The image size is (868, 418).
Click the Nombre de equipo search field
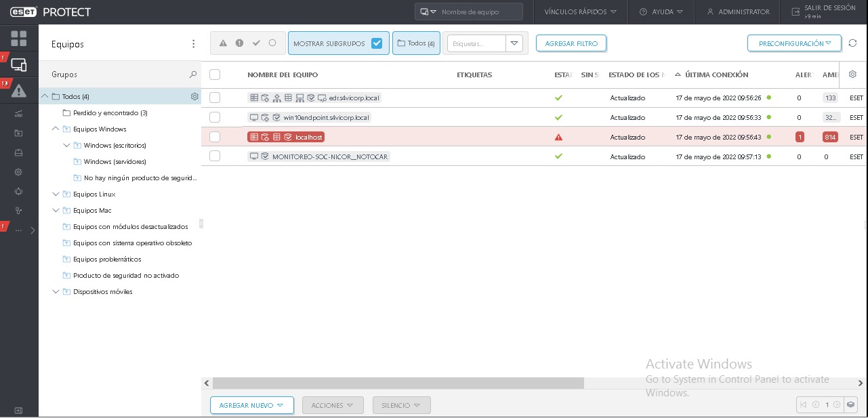click(474, 12)
